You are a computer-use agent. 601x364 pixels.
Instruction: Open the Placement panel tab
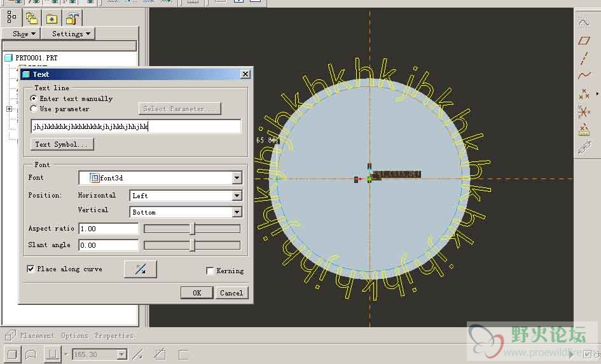pos(37,335)
